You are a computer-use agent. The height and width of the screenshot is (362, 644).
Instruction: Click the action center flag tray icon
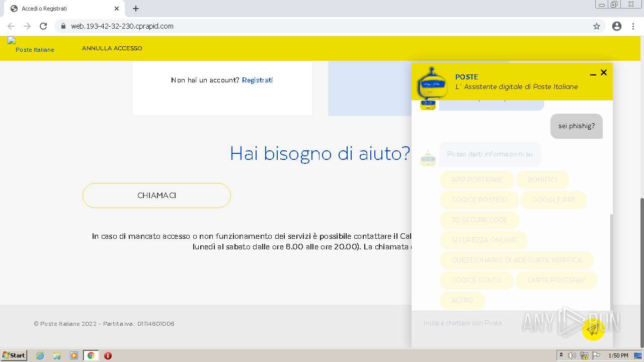click(596, 355)
